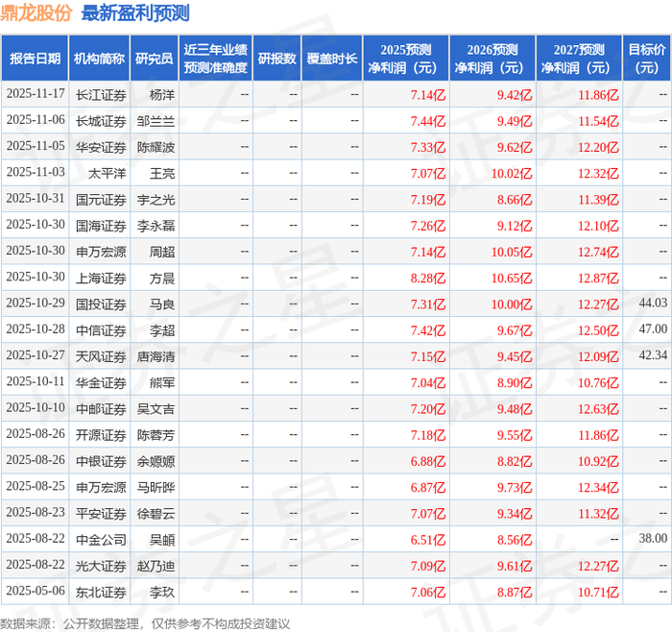Click analyst name 李永磊

tap(156, 226)
